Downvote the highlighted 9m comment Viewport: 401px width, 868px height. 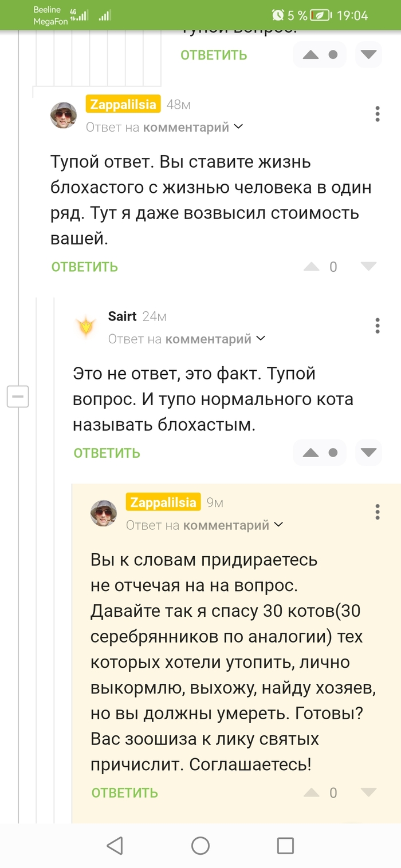pyautogui.click(x=368, y=792)
